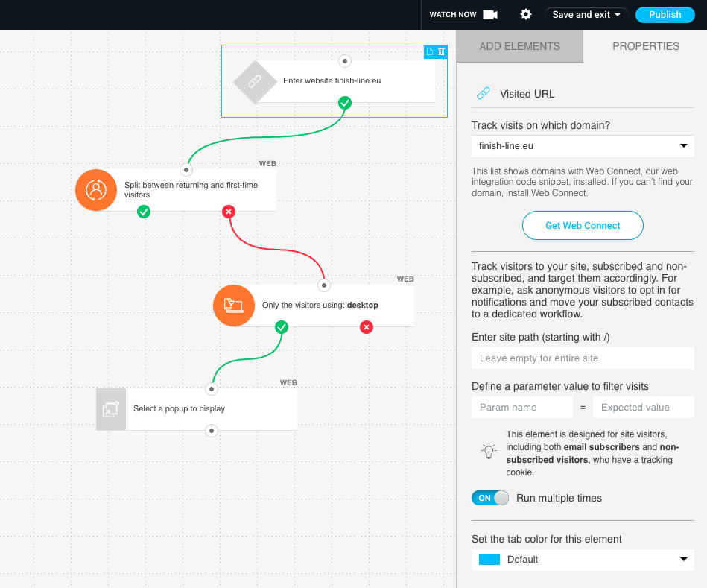Open workflow settings with the gear icon
The height and width of the screenshot is (588, 707).
[x=525, y=14]
